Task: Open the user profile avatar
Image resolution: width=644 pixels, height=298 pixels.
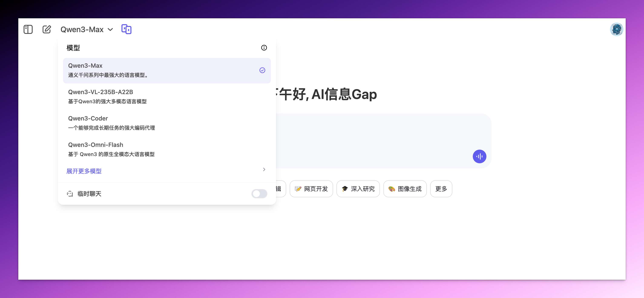Action: (616, 29)
